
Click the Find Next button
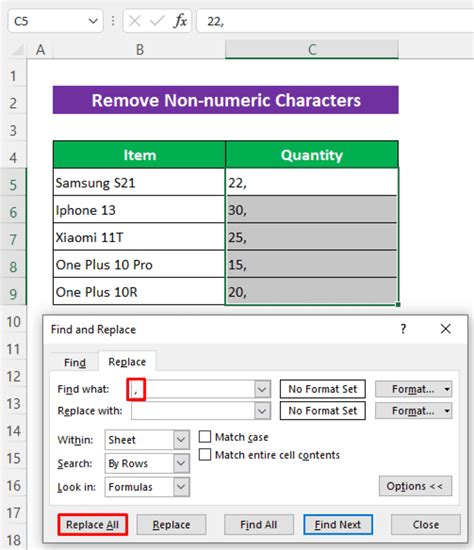pyautogui.click(x=338, y=524)
